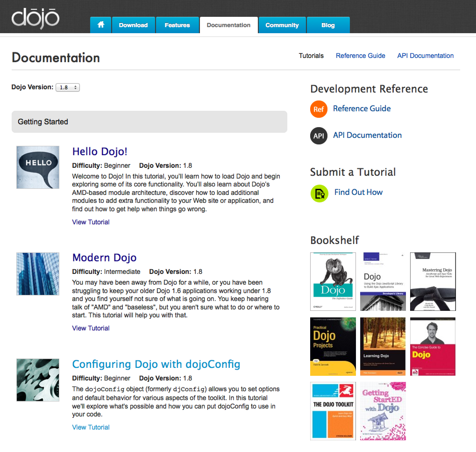Open the Download page
The width and height of the screenshot is (476, 452).
pyautogui.click(x=133, y=25)
